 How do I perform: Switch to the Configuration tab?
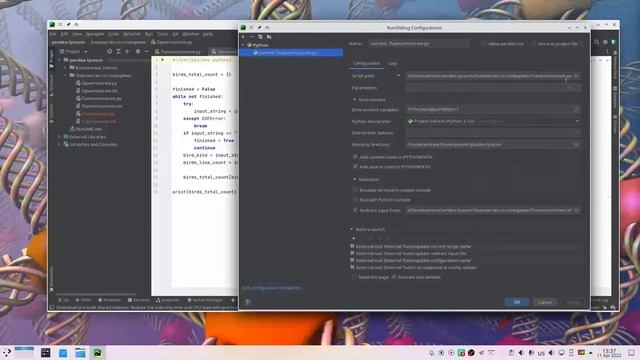click(x=366, y=63)
